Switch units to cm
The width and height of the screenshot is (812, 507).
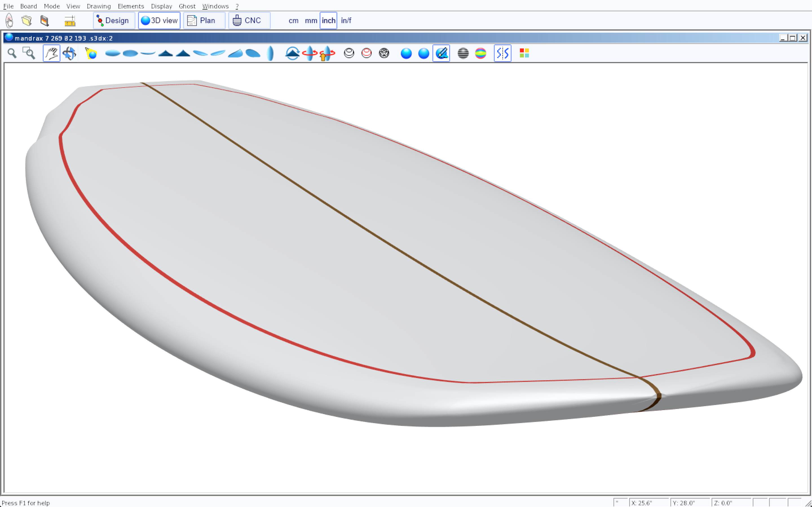(293, 21)
